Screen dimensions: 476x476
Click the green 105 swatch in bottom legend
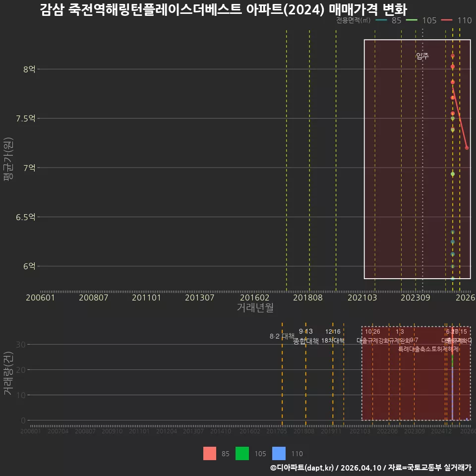tap(242, 453)
